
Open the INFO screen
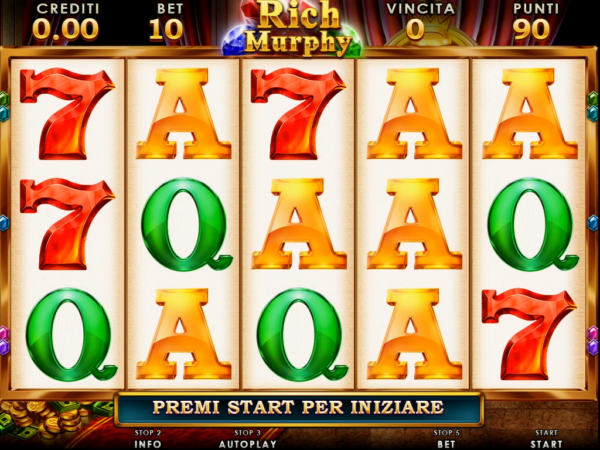pyautogui.click(x=148, y=444)
